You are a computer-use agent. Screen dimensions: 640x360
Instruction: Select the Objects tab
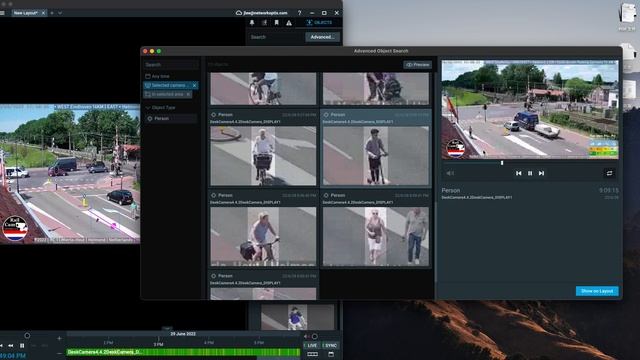pos(319,23)
